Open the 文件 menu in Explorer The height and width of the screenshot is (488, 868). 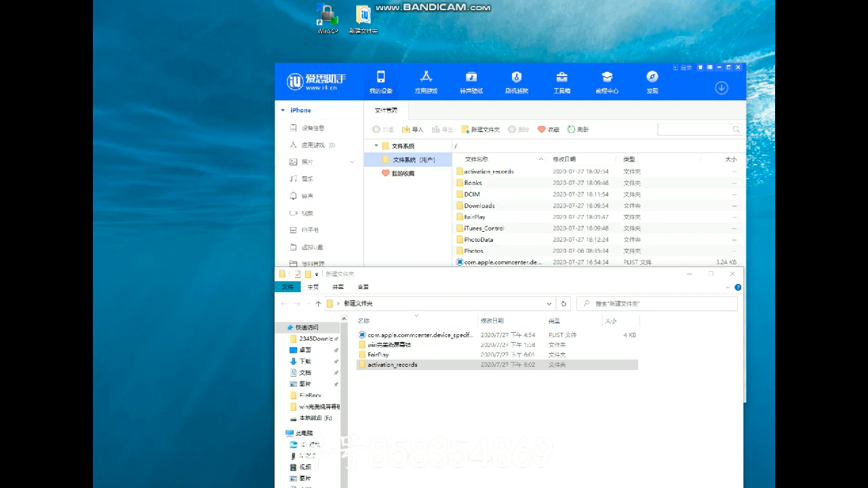tap(288, 287)
